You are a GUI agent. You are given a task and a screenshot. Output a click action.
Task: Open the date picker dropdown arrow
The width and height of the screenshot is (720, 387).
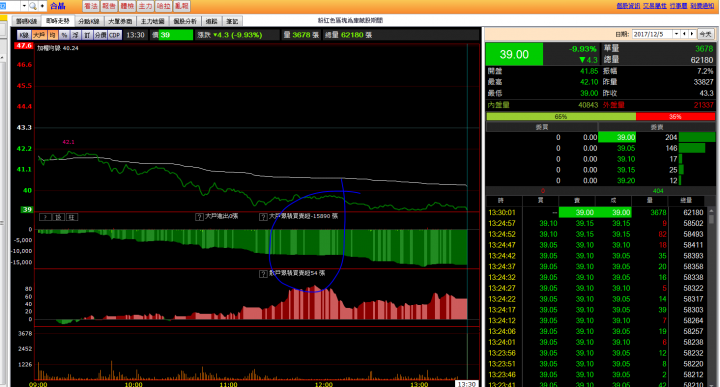[676, 34]
